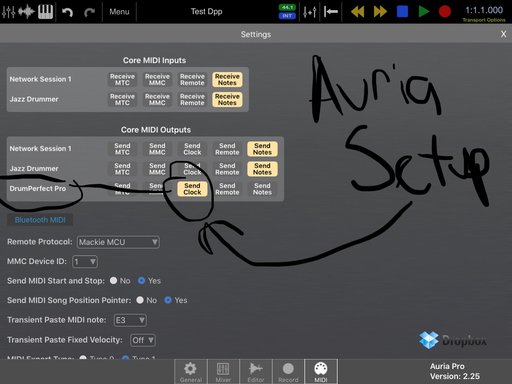512x384 pixels.
Task: Toggle Receive Remote for Network Session 1
Action: 192,80
